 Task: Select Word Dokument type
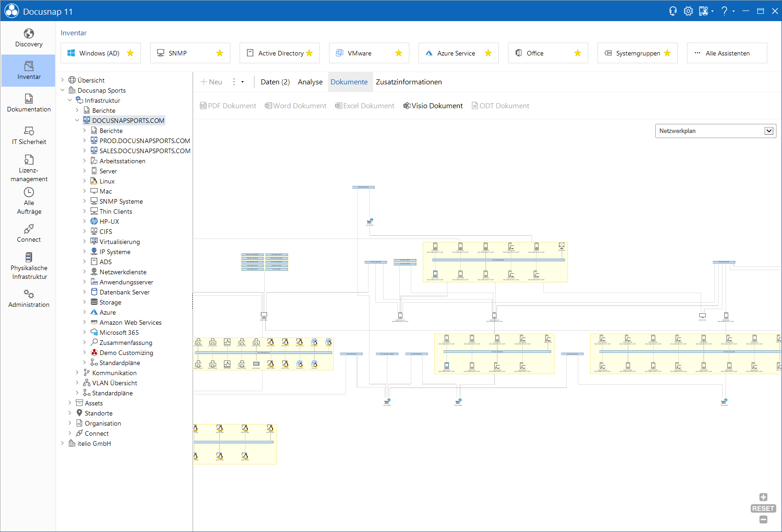[296, 106]
